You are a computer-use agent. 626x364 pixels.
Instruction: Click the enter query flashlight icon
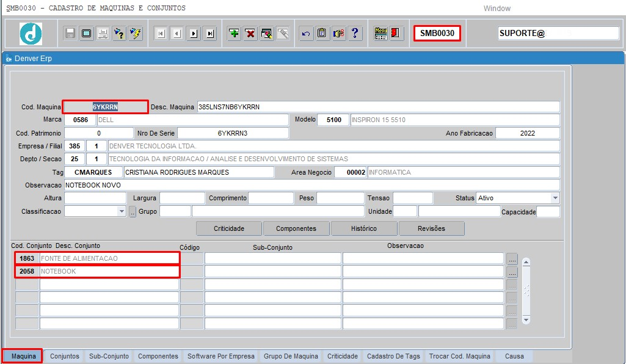tap(119, 33)
